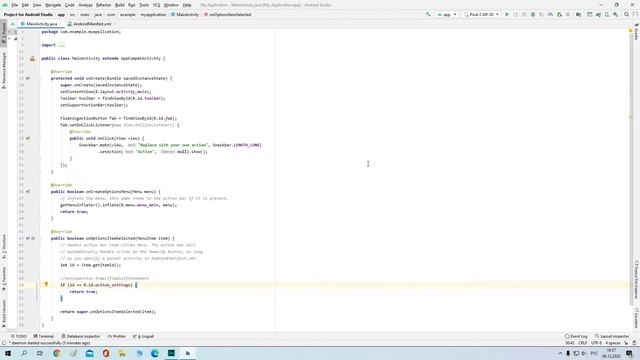This screenshot has height=360, width=640.
Task: Open the Build Variants side panel
Action: coord(4,313)
